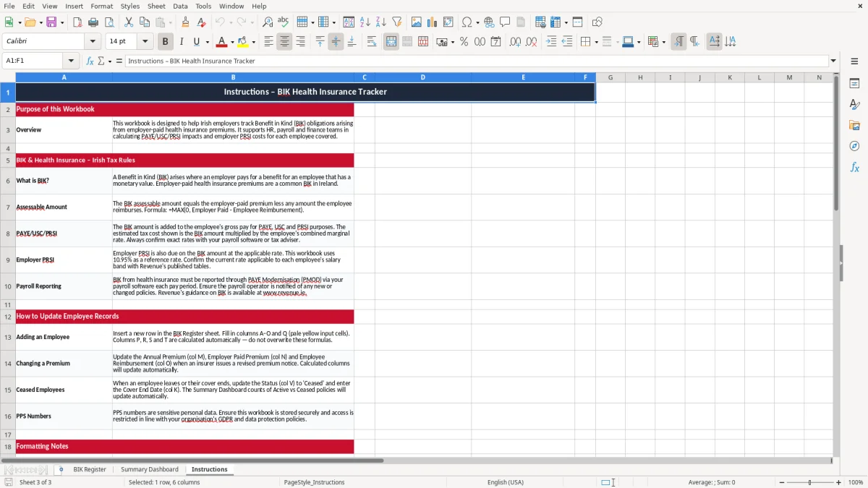868x488 pixels.
Task: Click the Insert Comment icon
Action: pyautogui.click(x=505, y=22)
